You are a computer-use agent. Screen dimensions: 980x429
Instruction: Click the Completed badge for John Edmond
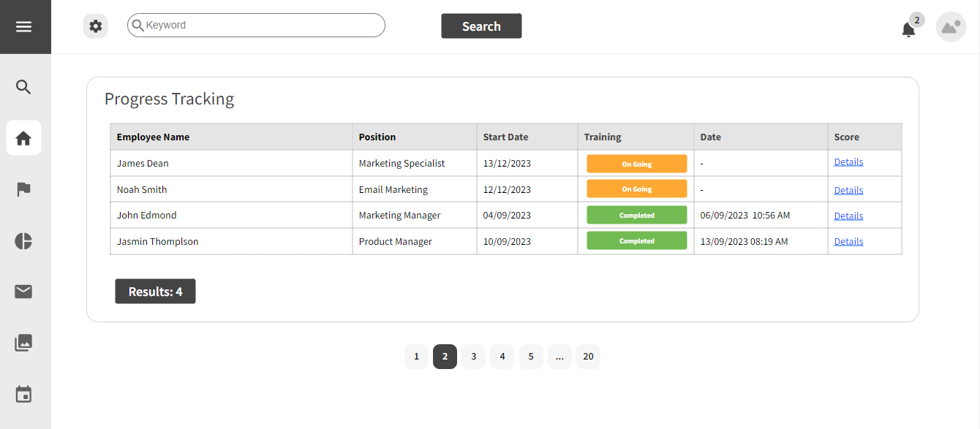636,214
